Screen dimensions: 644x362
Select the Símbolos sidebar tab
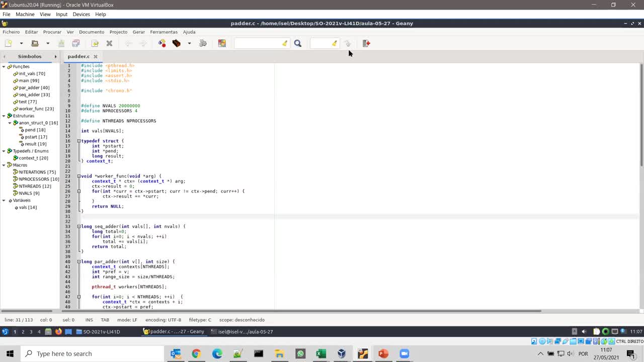click(x=30, y=56)
